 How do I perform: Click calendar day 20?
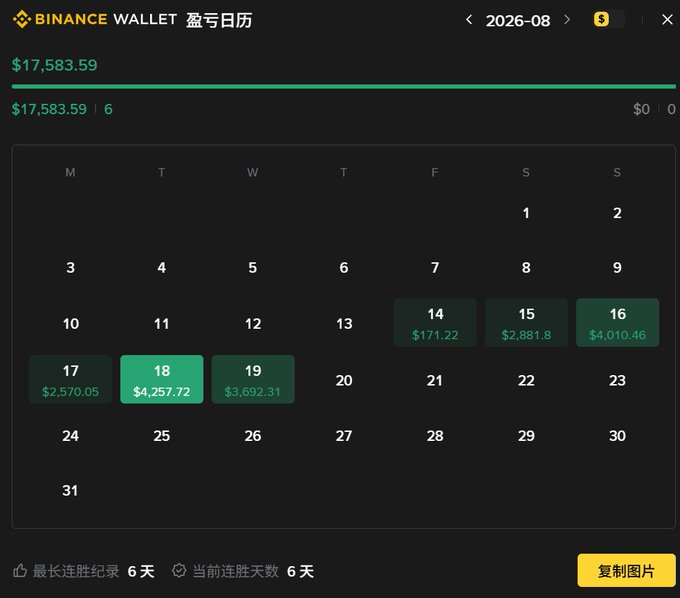[344, 380]
